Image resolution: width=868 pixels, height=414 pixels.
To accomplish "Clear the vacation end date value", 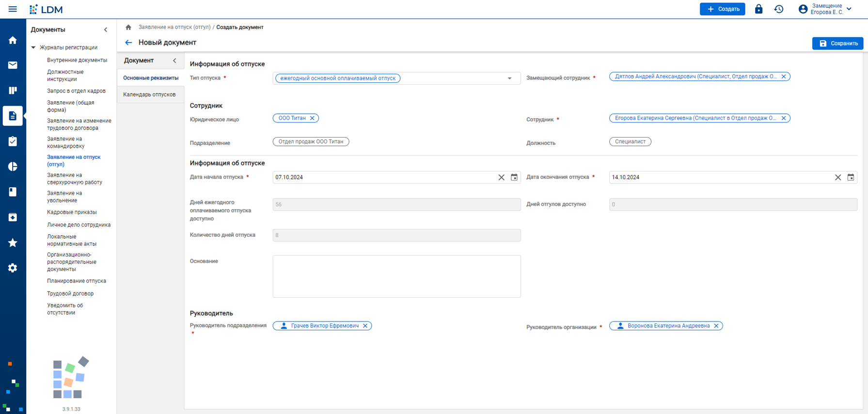I will pos(837,177).
